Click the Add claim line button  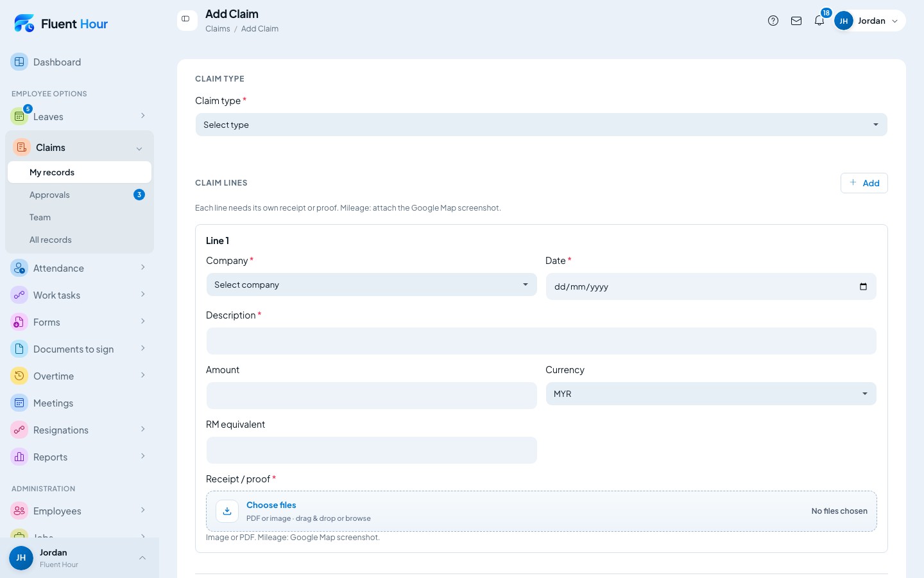point(864,183)
